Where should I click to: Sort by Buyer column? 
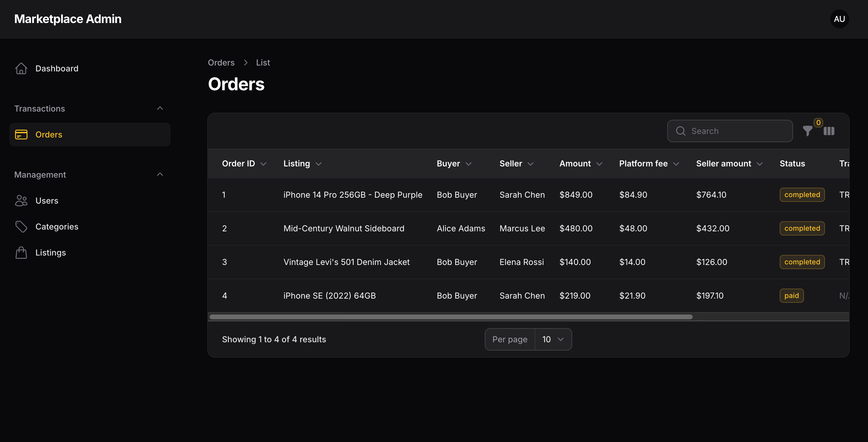454,163
